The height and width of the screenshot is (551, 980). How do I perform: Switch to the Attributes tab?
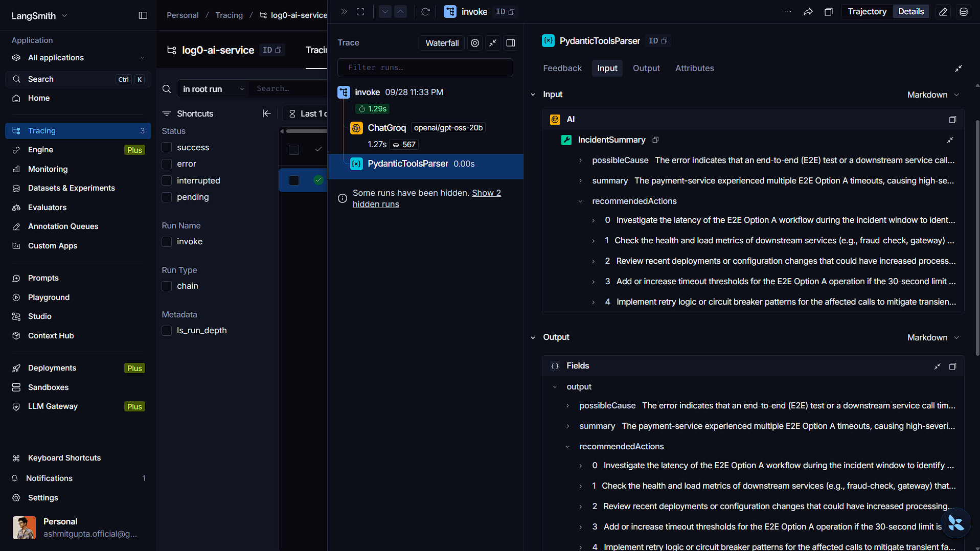pos(694,68)
